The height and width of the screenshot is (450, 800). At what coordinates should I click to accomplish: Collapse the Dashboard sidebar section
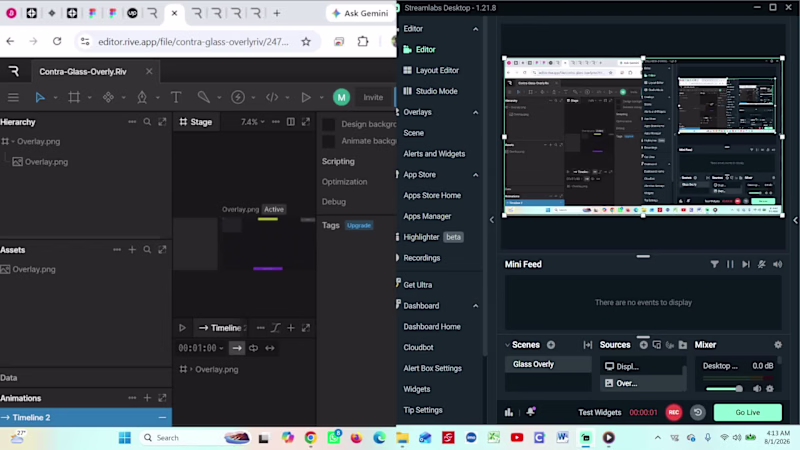coord(476,306)
